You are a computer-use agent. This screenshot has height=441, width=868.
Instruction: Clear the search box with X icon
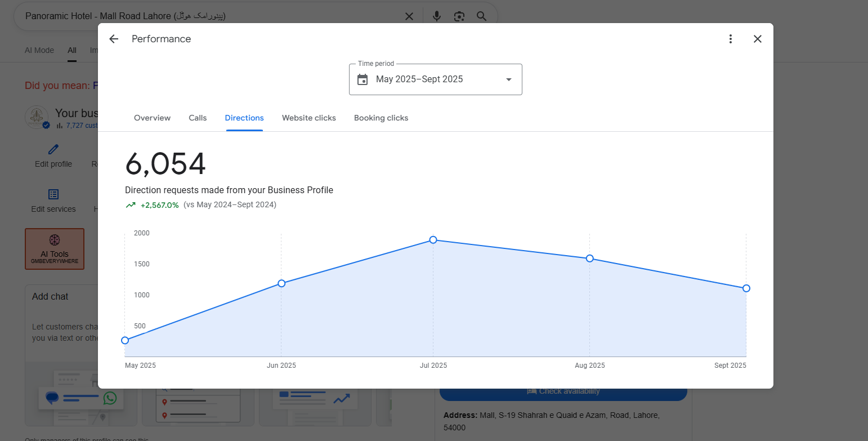click(x=409, y=16)
